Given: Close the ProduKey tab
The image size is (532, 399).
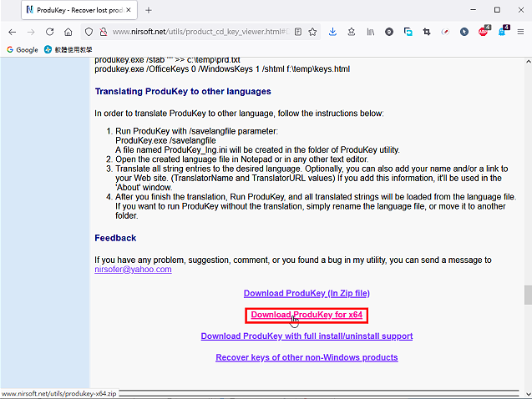Looking at the screenshot, I should tap(129, 10).
